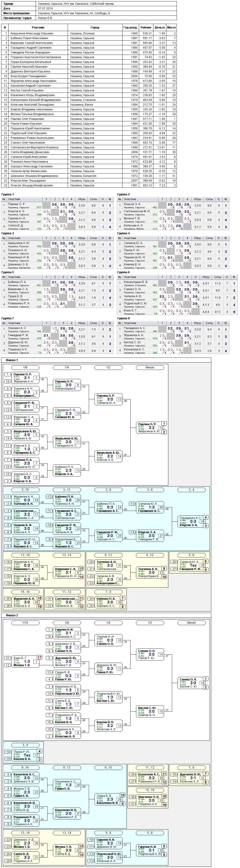Click the "Город" column header

(x=95, y=27)
